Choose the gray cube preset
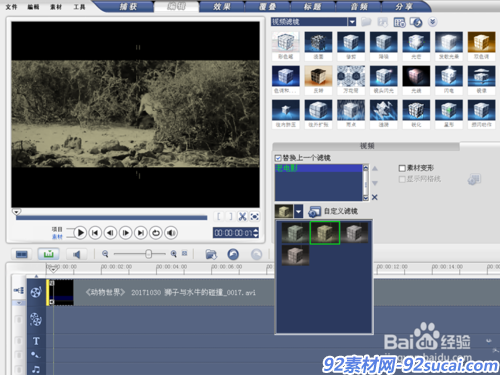The image size is (500, 375). point(355,233)
